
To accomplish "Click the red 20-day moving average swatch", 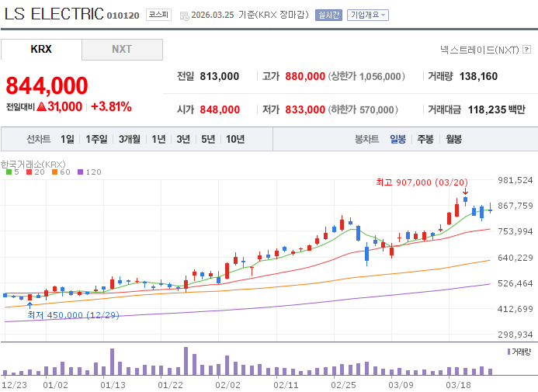I will pyautogui.click(x=30, y=172).
